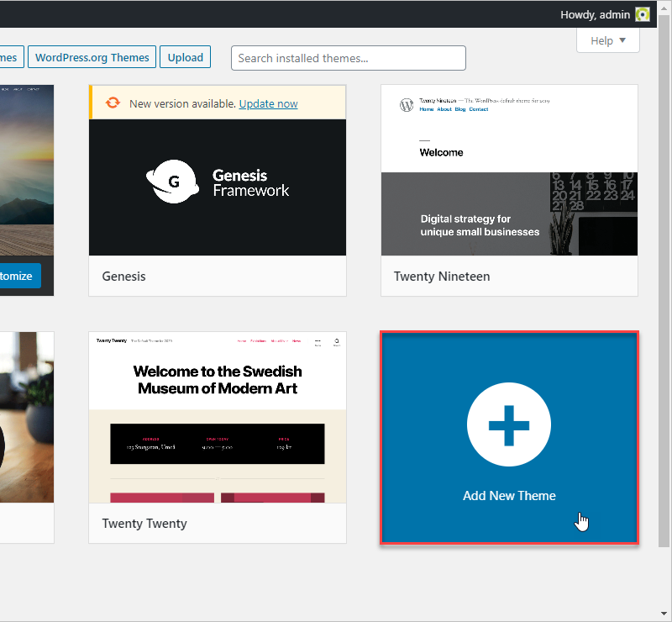The width and height of the screenshot is (672, 622).
Task: Click the Twenty Nineteen theme name
Action: pyautogui.click(x=442, y=277)
